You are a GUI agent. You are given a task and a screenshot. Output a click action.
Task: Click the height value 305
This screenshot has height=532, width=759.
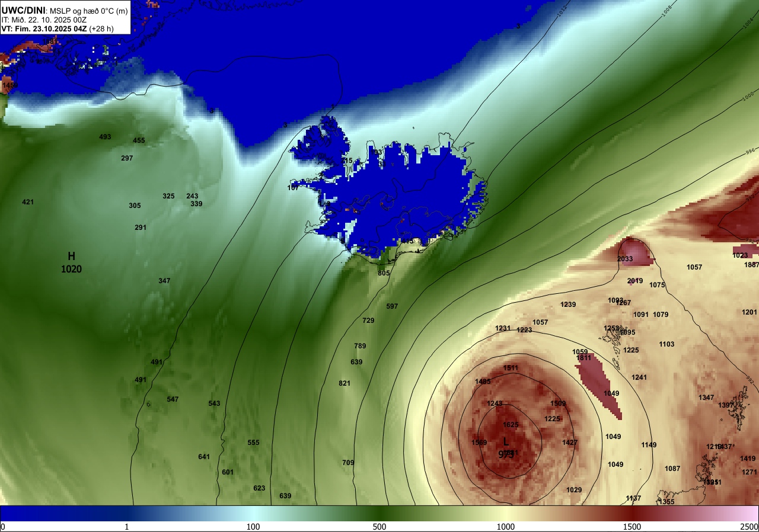pyautogui.click(x=135, y=206)
